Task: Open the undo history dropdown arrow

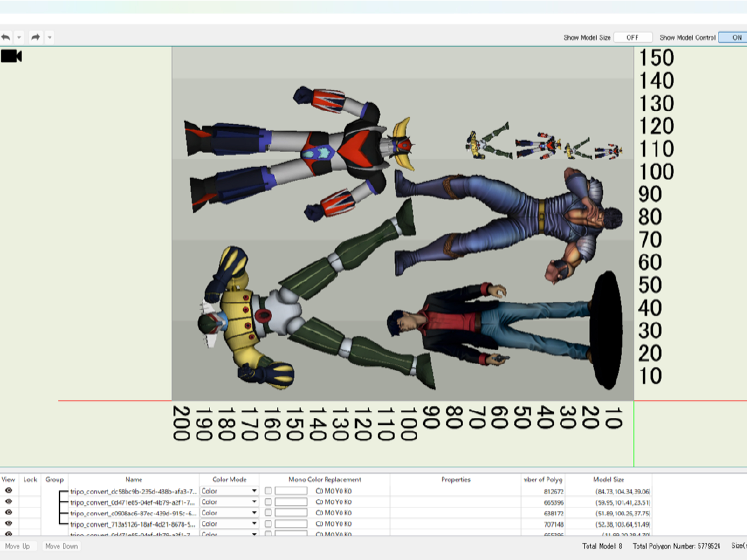Action: tap(19, 37)
